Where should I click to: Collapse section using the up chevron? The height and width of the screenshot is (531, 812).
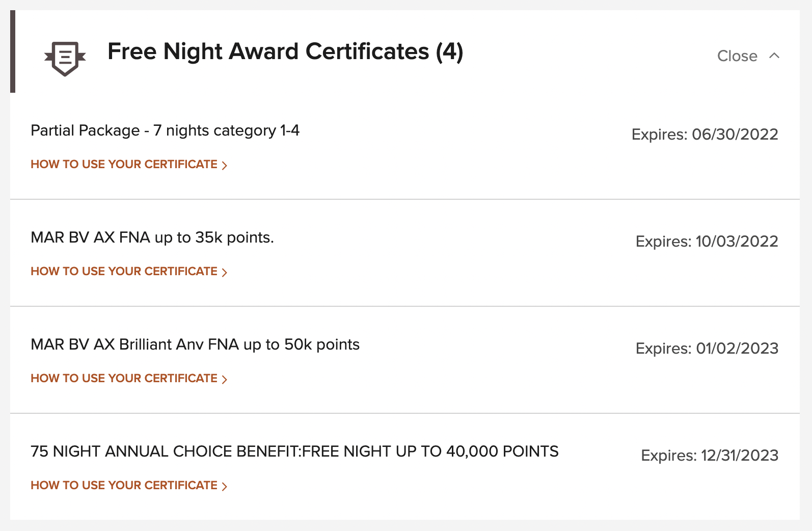774,56
